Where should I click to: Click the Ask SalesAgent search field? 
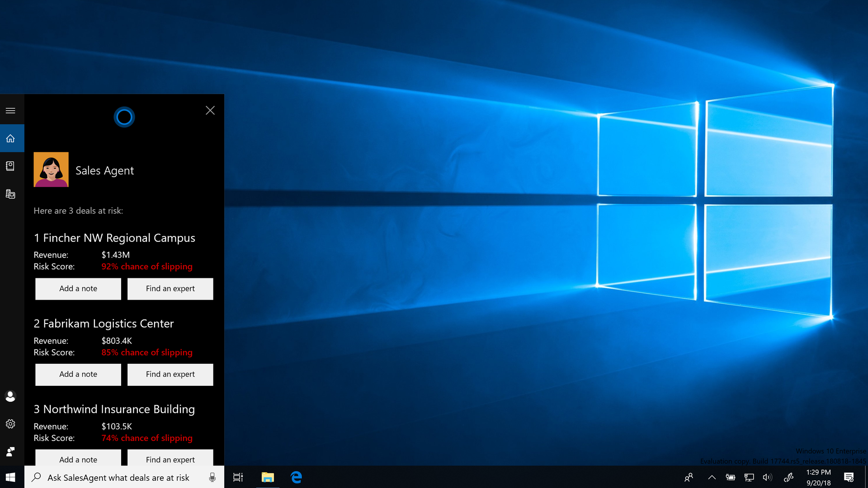[118, 477]
